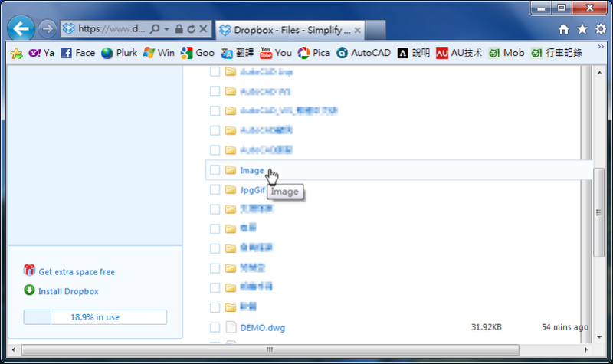Refresh the page with the reload icon

191,29
